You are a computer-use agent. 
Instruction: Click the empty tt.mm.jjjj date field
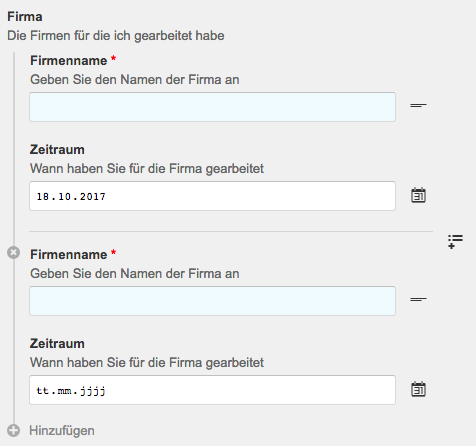coord(212,390)
